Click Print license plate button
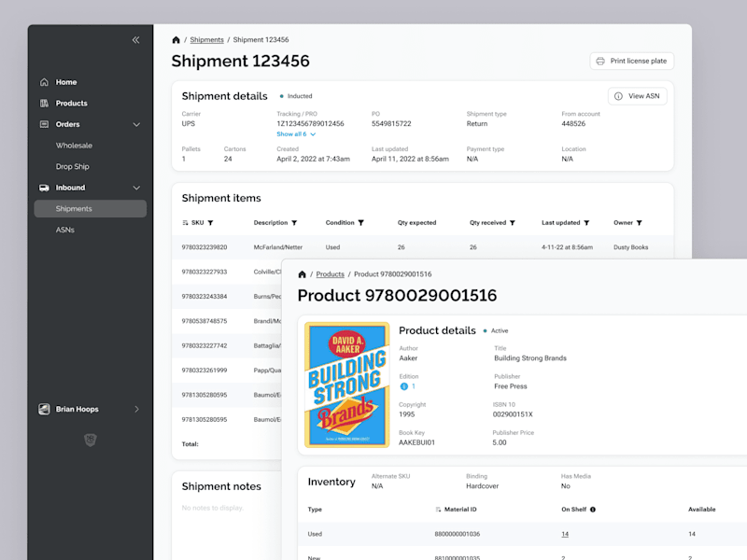 coord(632,61)
